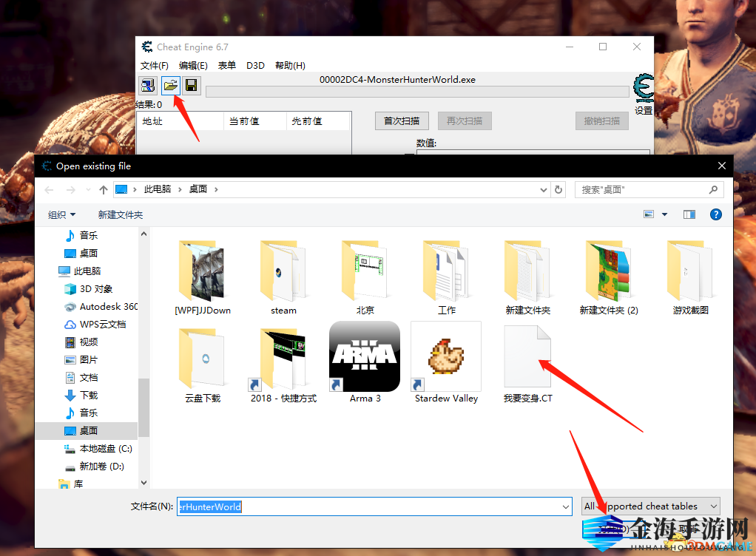756x556 pixels.
Task: Click the 再次扫描 button
Action: tap(465, 121)
